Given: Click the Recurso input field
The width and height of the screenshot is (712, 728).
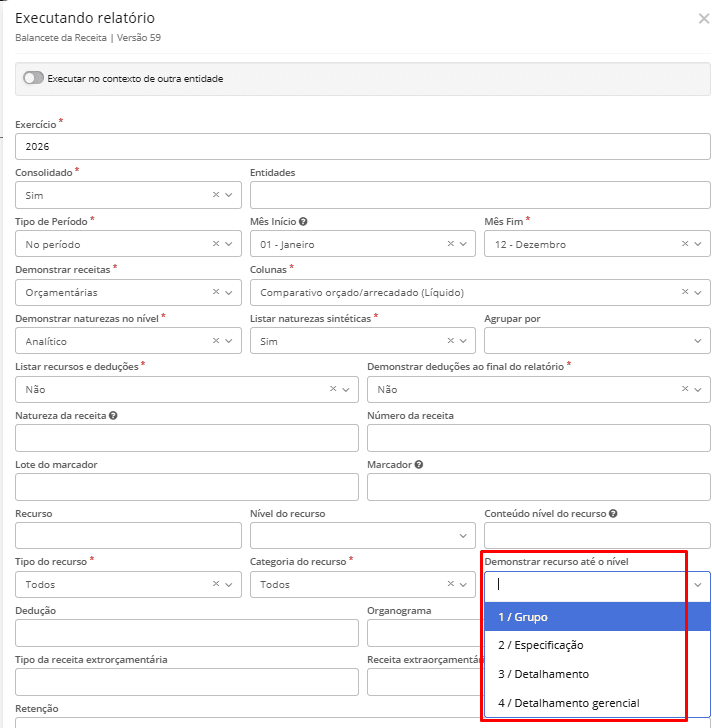Looking at the screenshot, I should pos(128,535).
